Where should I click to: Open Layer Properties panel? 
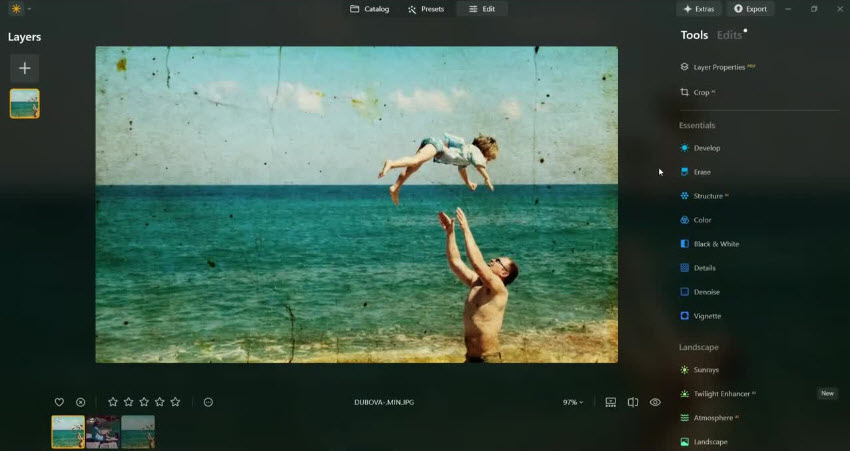coord(718,67)
